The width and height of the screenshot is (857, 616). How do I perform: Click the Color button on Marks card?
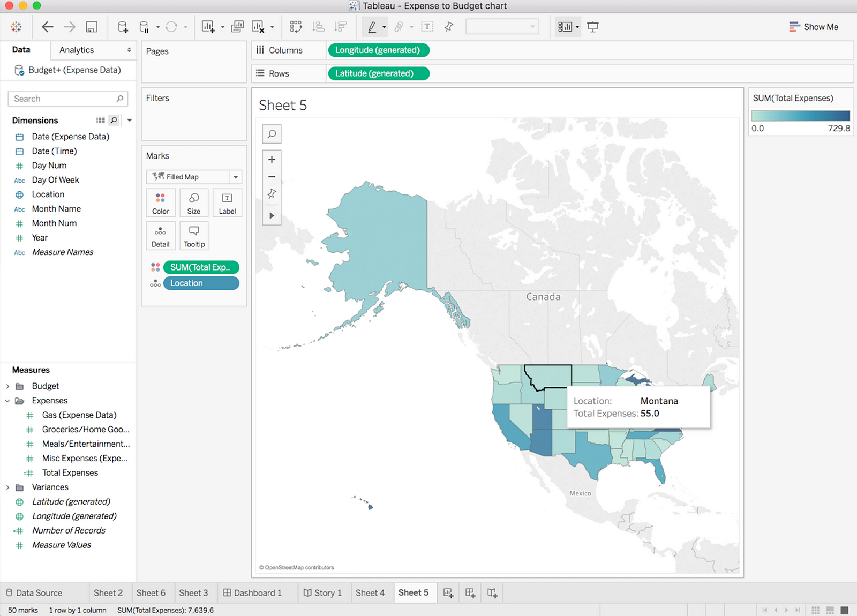[x=161, y=203]
